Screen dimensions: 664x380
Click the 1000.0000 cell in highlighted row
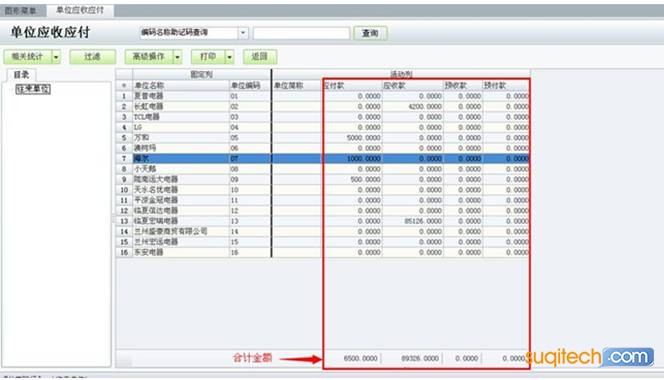pyautogui.click(x=352, y=158)
